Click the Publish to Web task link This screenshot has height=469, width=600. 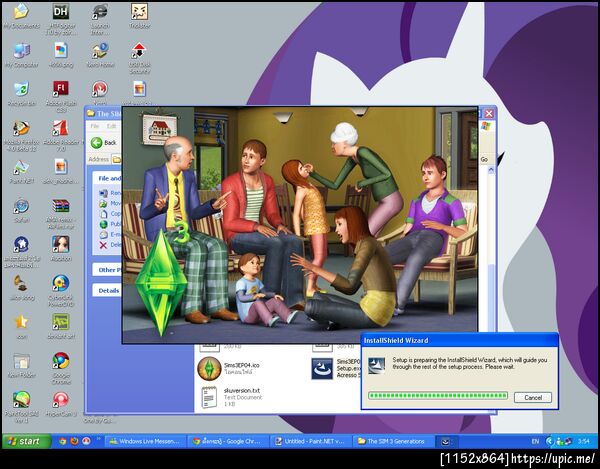pyautogui.click(x=110, y=224)
